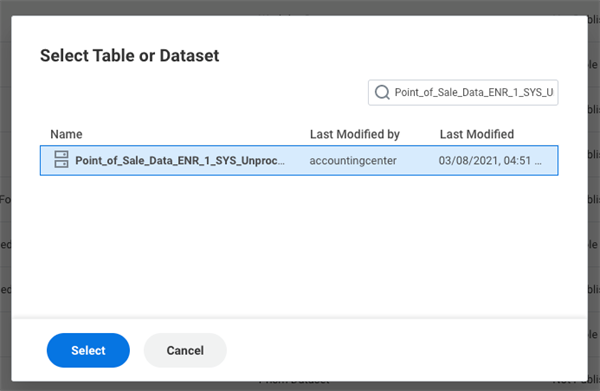
Task: Focus the Point_of_Sale_Data search field
Action: [x=463, y=93]
